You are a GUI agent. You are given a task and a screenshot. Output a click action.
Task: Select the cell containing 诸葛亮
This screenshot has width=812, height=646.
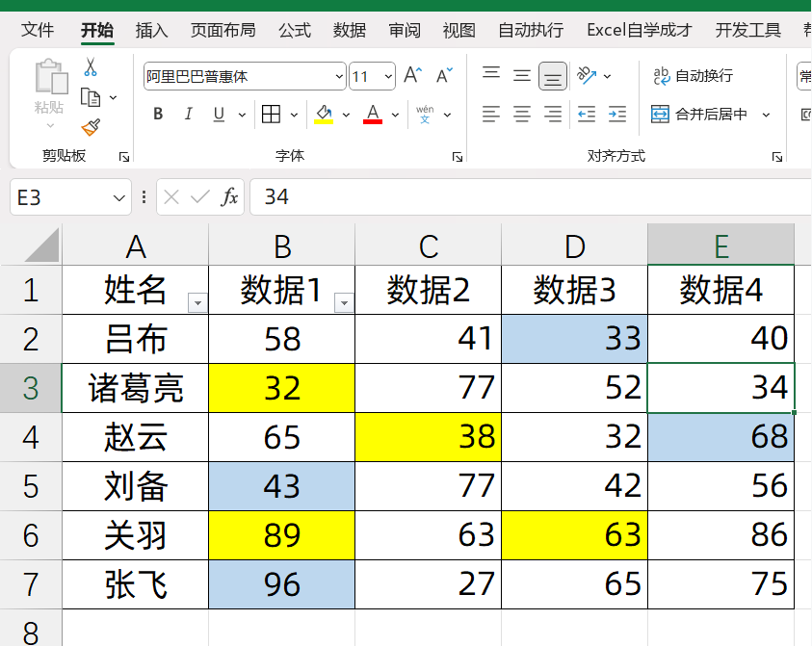tap(135, 388)
